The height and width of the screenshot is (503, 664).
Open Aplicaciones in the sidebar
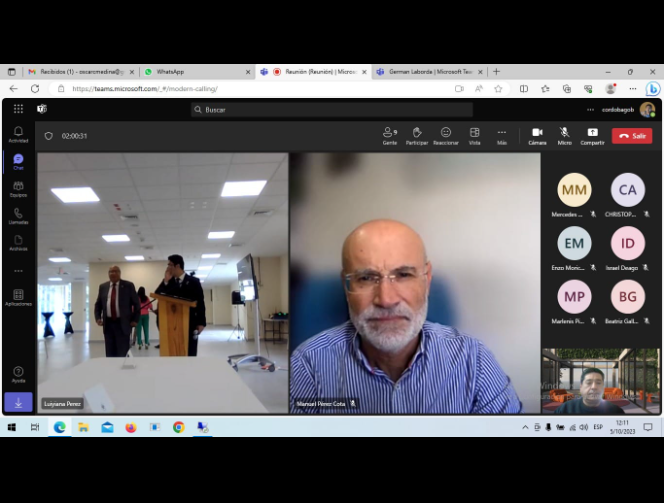(x=18, y=297)
